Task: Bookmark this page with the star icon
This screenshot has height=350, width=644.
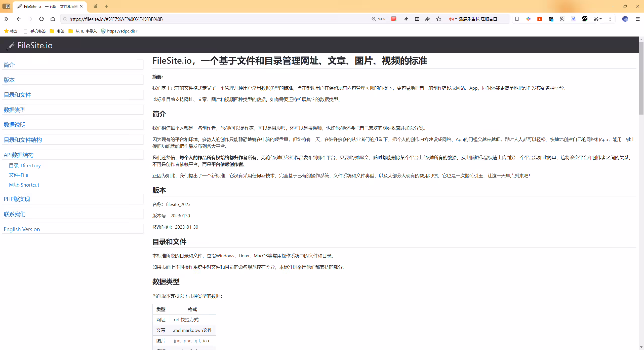Action: click(439, 19)
